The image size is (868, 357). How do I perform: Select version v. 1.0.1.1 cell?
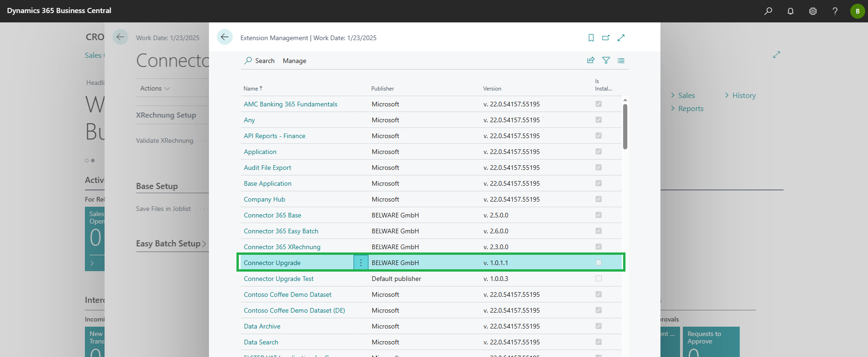tap(496, 263)
